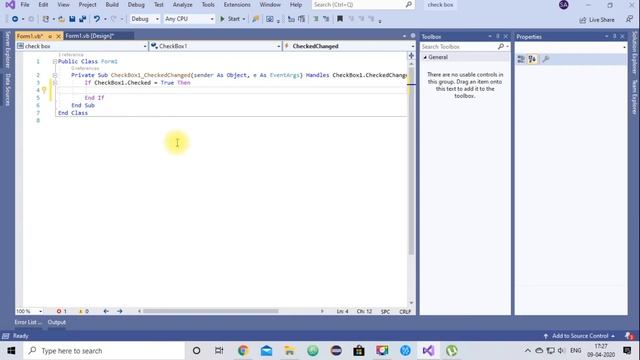
Task: Click the error count indicator
Action: tap(62, 311)
